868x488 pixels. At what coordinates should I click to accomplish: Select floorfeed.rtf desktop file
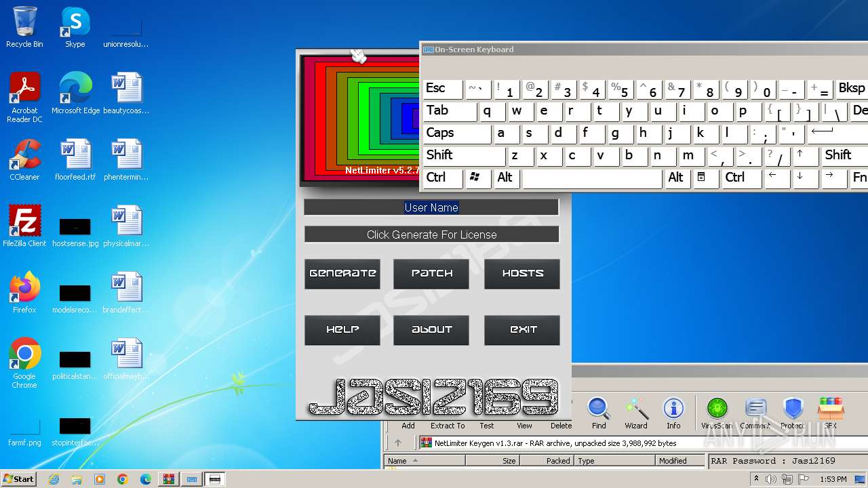coord(75,161)
